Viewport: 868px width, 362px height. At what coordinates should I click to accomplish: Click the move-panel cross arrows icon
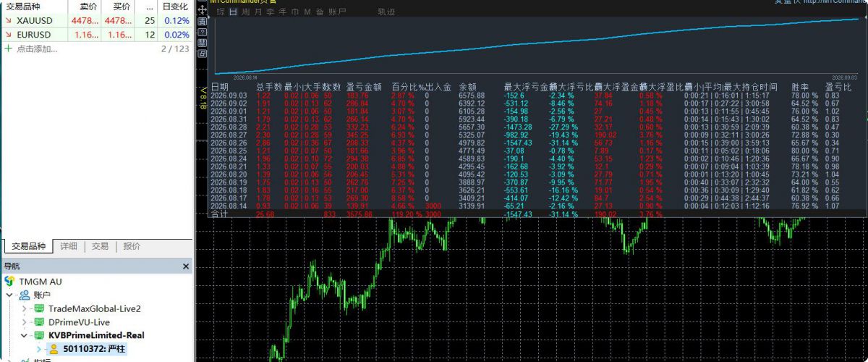tap(202, 10)
